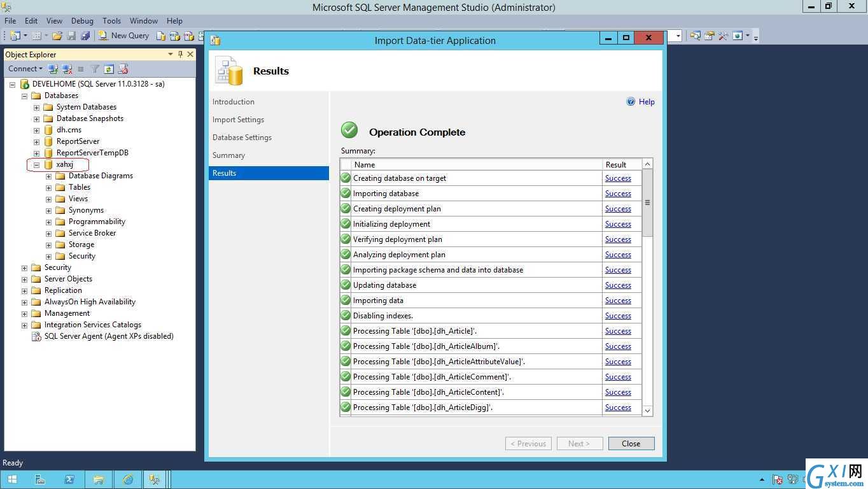Open the Debug menu

point(82,21)
